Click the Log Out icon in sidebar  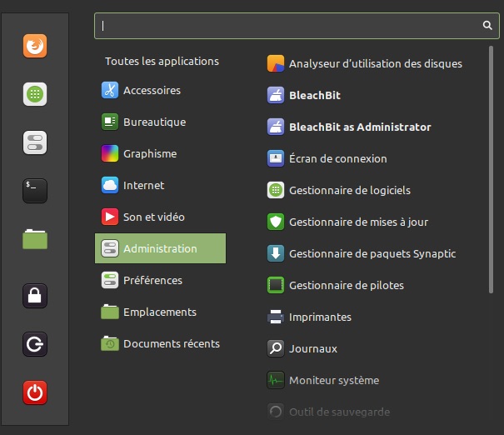(35, 343)
